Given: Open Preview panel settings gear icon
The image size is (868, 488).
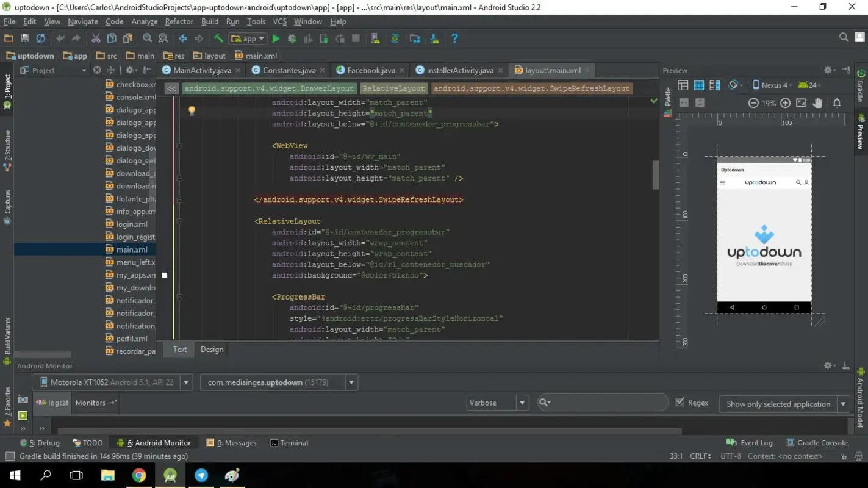Looking at the screenshot, I should tap(828, 70).
